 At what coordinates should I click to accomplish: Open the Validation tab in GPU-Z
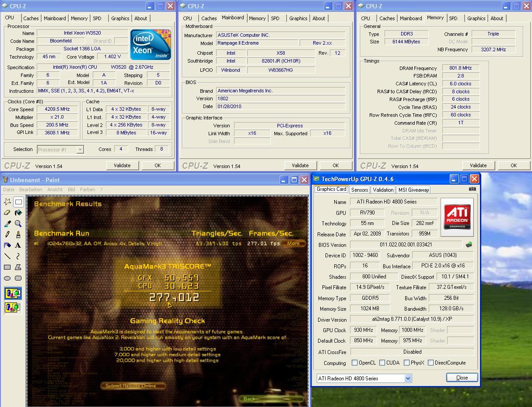[383, 190]
